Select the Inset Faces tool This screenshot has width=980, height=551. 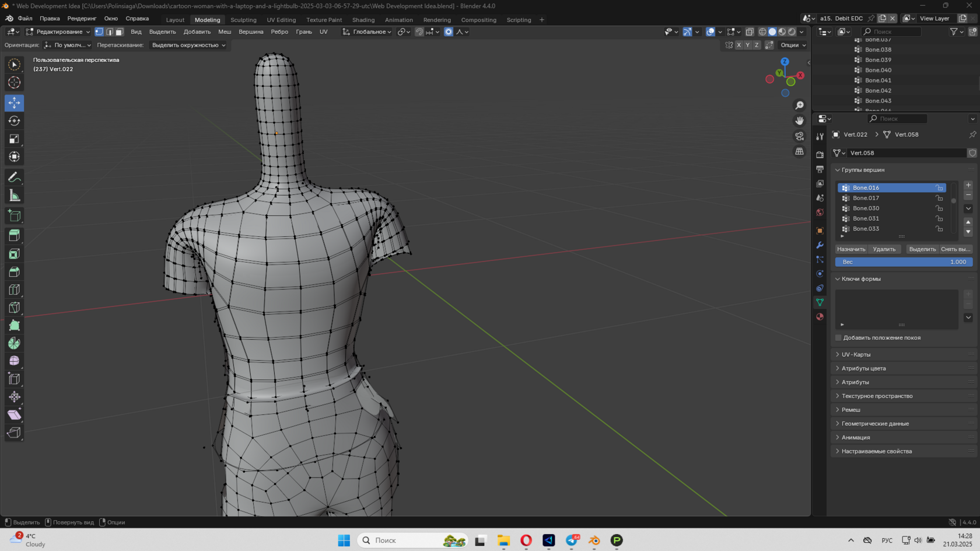click(14, 254)
